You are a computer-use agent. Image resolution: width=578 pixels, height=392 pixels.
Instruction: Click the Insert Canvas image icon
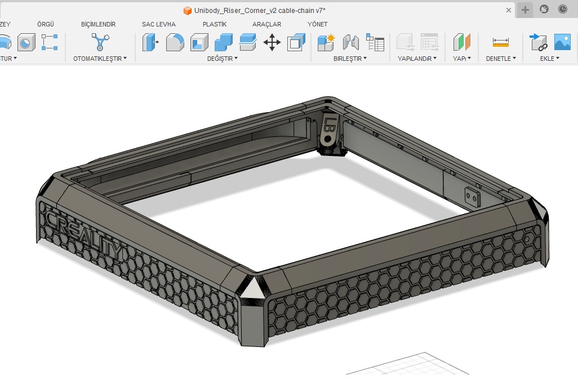click(x=562, y=42)
